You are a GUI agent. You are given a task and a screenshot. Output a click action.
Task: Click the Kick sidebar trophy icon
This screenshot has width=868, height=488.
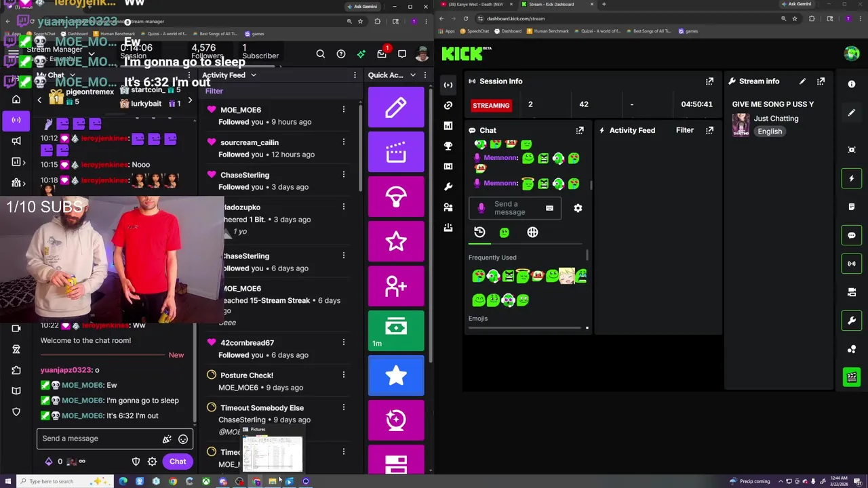[448, 146]
